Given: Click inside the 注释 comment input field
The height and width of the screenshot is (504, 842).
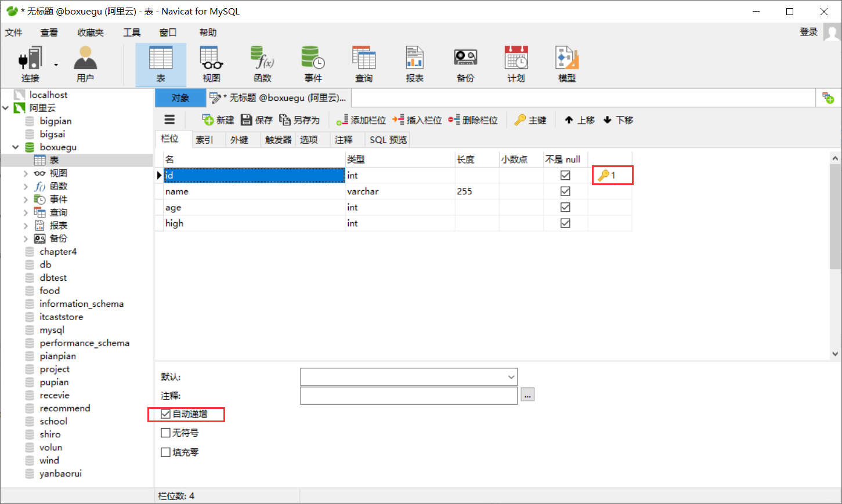Looking at the screenshot, I should [409, 396].
